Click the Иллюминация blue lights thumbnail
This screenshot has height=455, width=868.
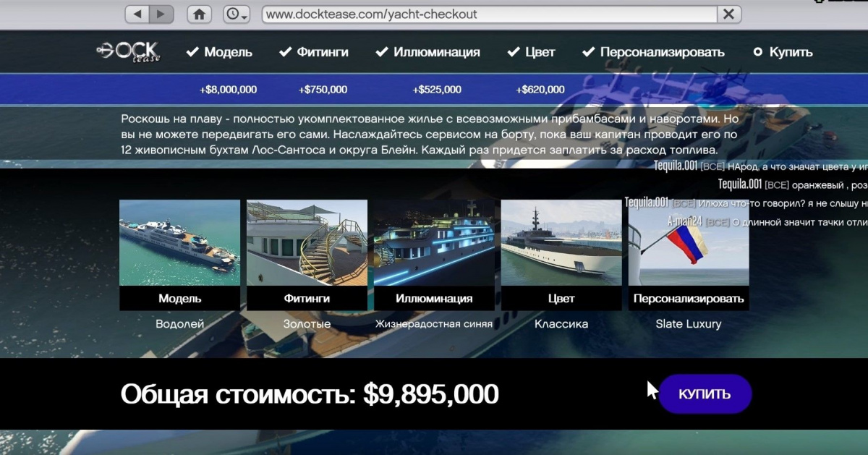(434, 242)
